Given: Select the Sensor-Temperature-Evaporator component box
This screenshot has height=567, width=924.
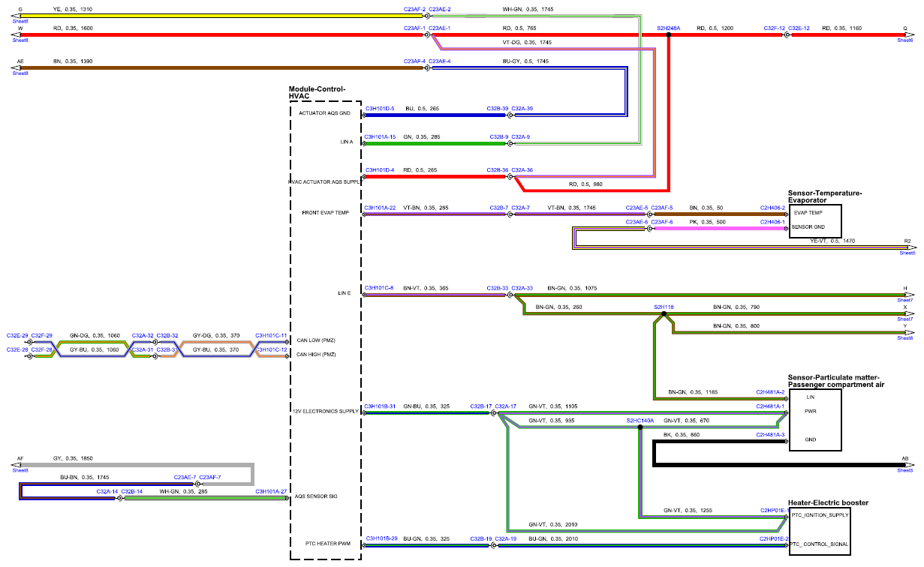Looking at the screenshot, I should point(815,220).
